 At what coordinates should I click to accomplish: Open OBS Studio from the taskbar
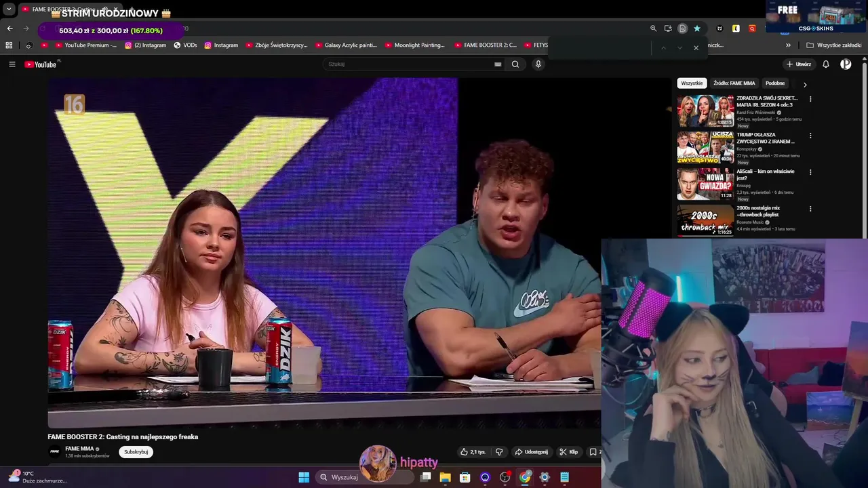pos(505,477)
